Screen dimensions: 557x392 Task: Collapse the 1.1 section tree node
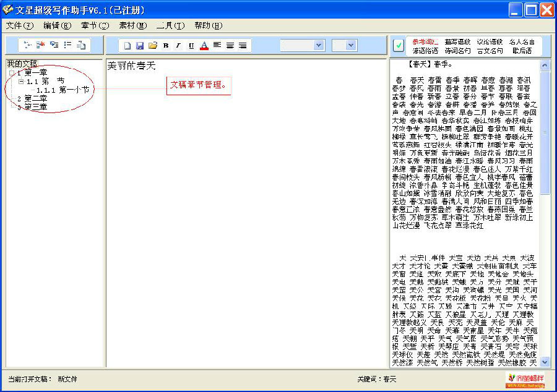tap(21, 81)
